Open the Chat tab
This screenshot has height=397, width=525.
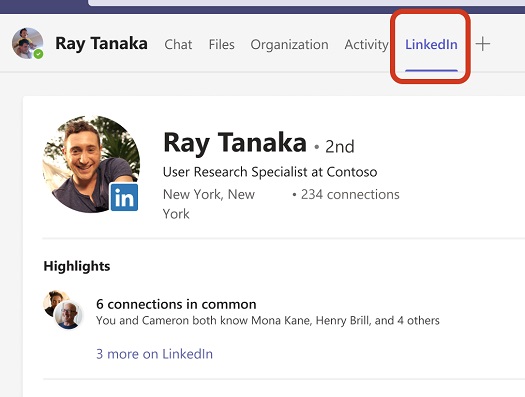tap(178, 45)
